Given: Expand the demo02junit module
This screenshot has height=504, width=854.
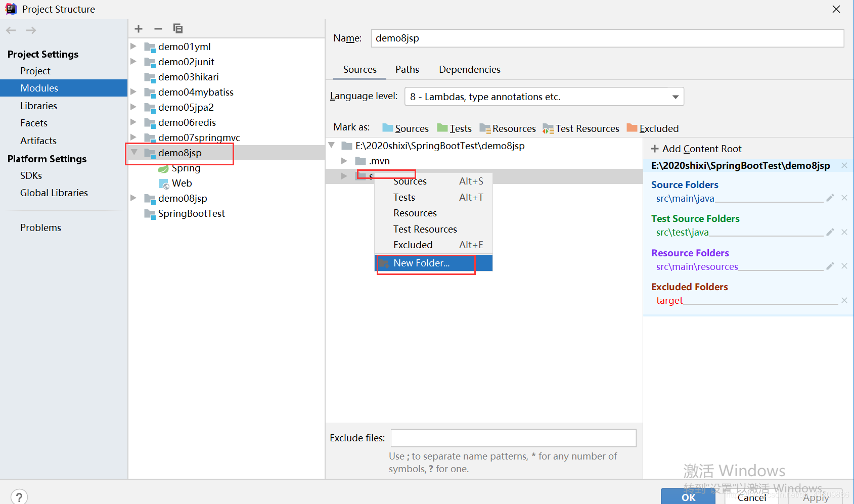Looking at the screenshot, I should (133, 61).
